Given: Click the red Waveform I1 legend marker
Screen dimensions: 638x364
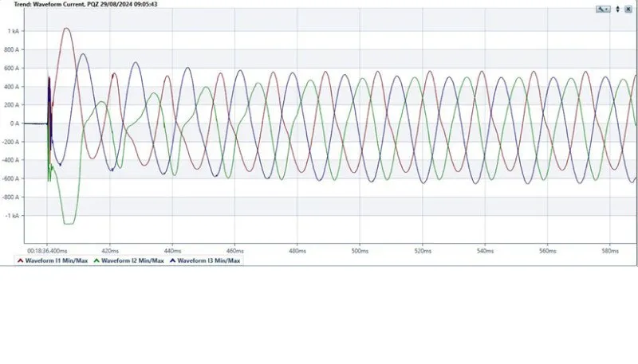Looking at the screenshot, I should pyautogui.click(x=20, y=260).
